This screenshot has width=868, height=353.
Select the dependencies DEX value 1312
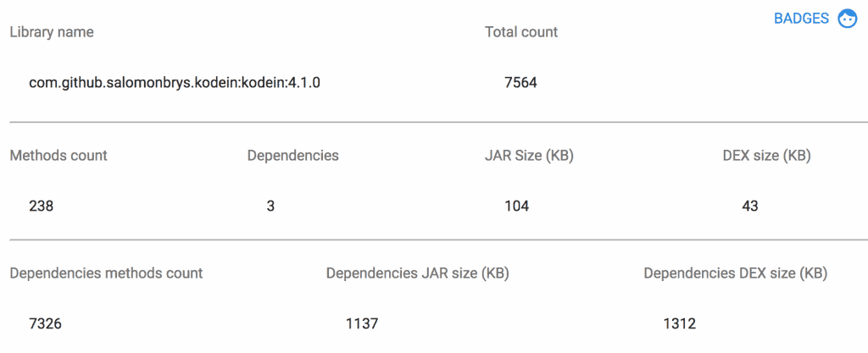click(x=679, y=323)
